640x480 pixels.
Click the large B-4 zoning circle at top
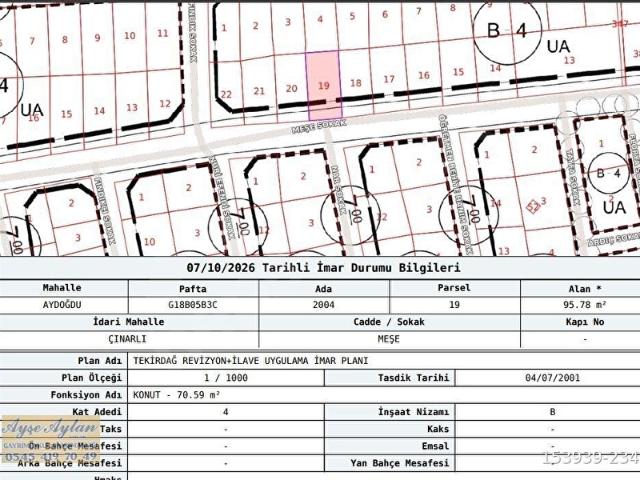click(507, 30)
